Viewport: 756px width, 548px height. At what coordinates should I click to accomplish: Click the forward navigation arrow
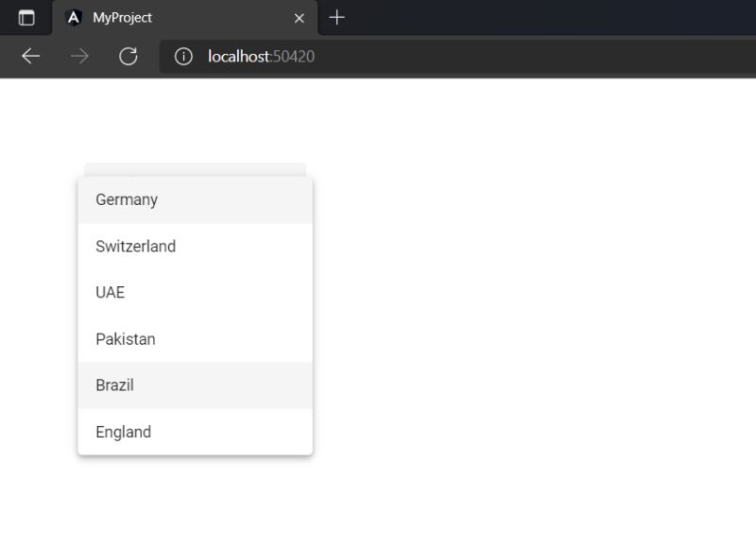79,57
